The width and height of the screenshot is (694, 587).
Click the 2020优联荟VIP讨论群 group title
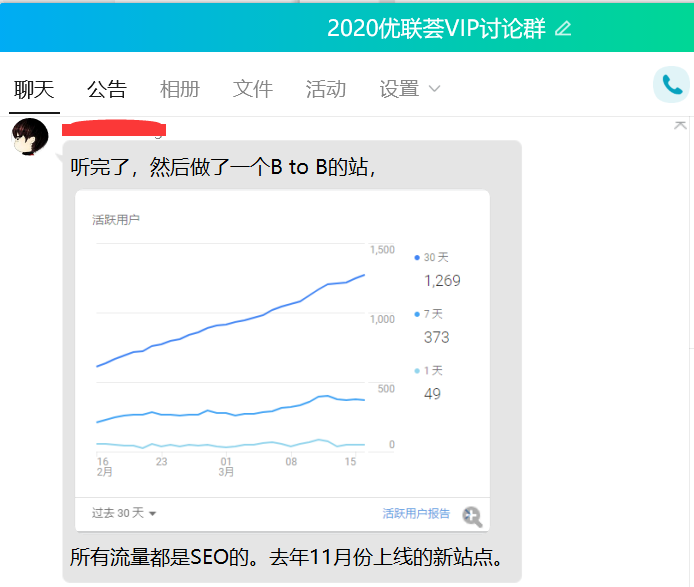point(436,28)
